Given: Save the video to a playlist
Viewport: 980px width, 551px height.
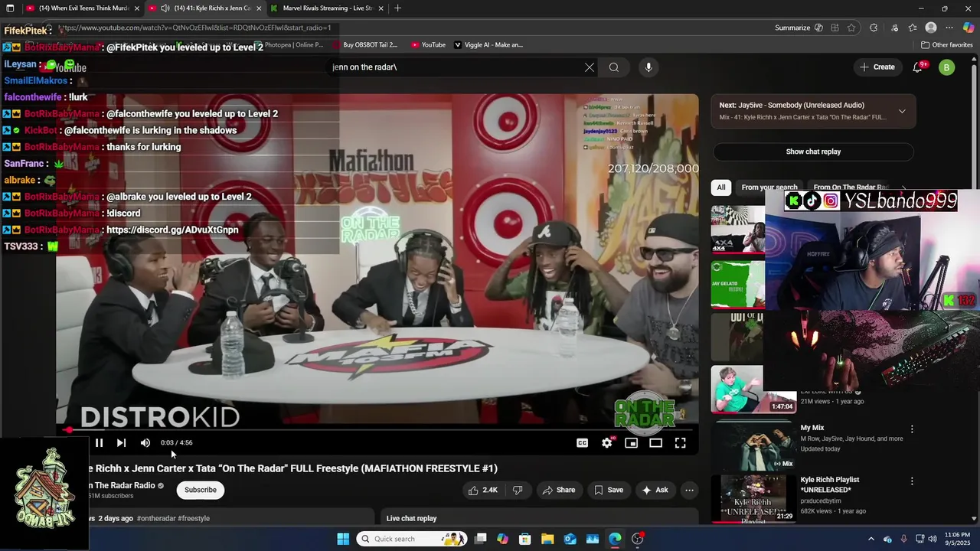Looking at the screenshot, I should (x=609, y=490).
